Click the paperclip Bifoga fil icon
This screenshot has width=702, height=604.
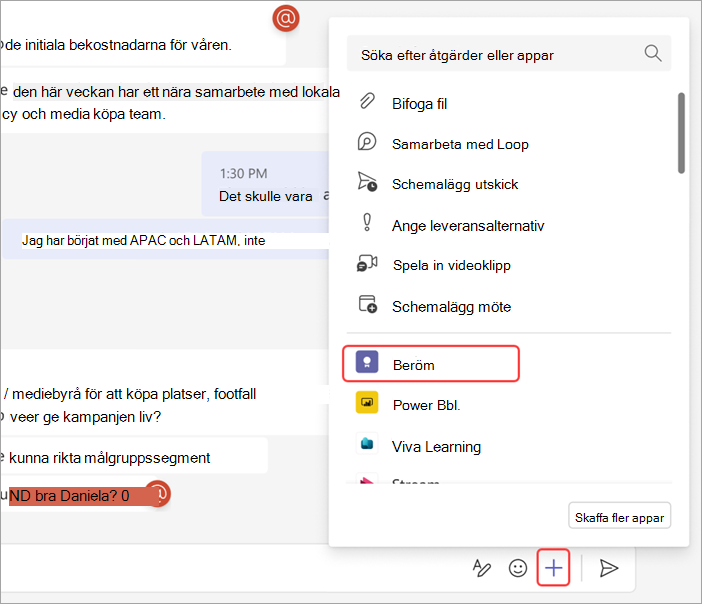367,101
